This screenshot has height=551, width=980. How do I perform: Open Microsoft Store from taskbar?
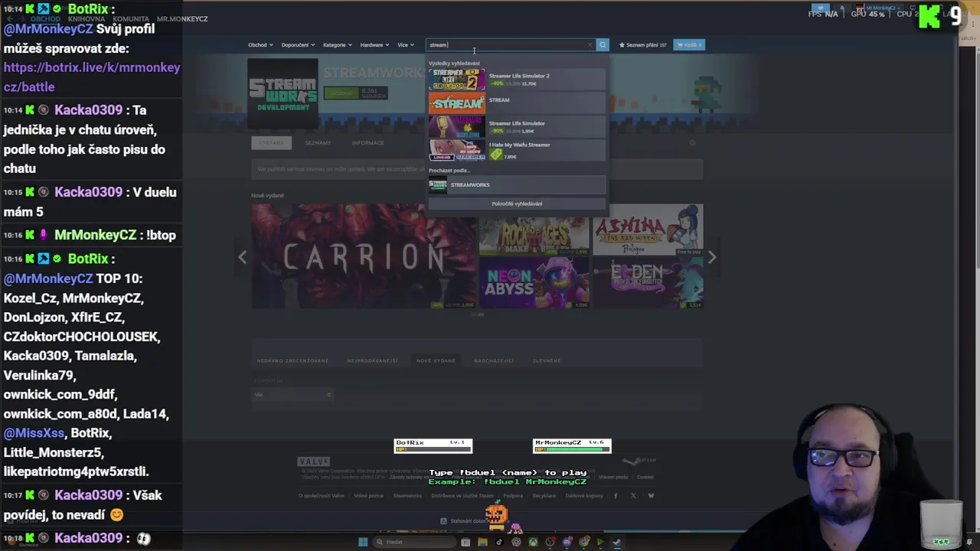coord(465,542)
